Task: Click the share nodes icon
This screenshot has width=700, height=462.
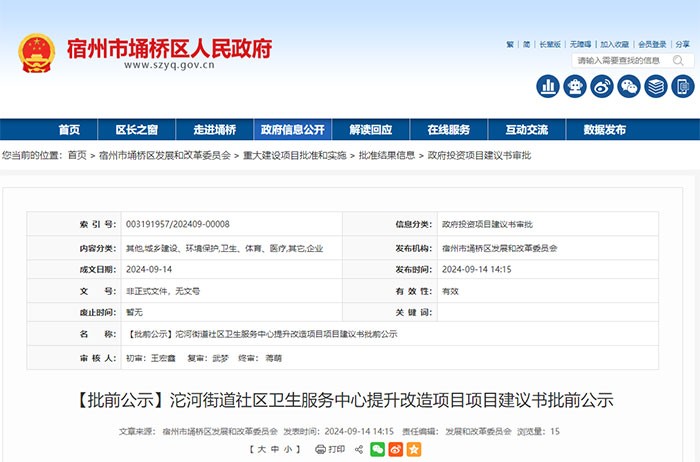Action: (358, 450)
